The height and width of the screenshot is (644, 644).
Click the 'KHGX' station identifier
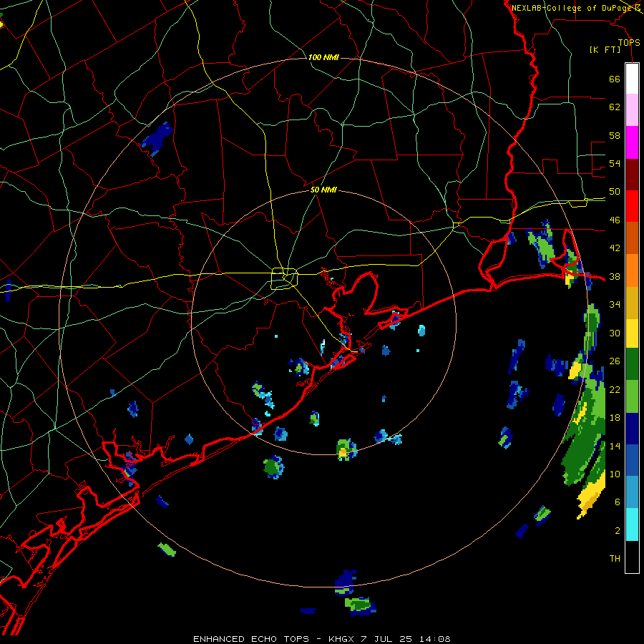pyautogui.click(x=343, y=639)
